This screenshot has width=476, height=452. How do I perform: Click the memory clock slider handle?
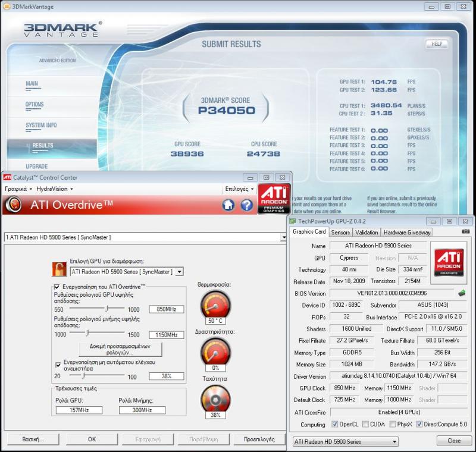point(87,333)
